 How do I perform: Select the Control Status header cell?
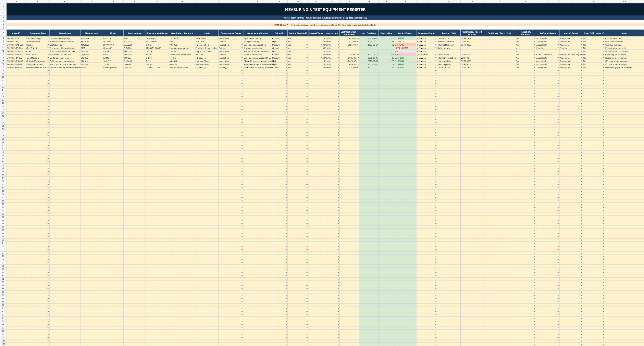click(x=405, y=33)
